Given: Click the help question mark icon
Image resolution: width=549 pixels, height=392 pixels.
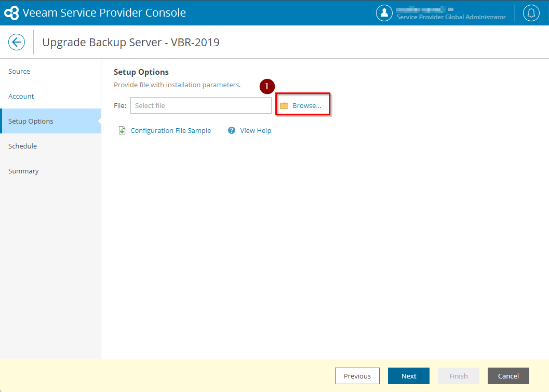Looking at the screenshot, I should click(232, 130).
